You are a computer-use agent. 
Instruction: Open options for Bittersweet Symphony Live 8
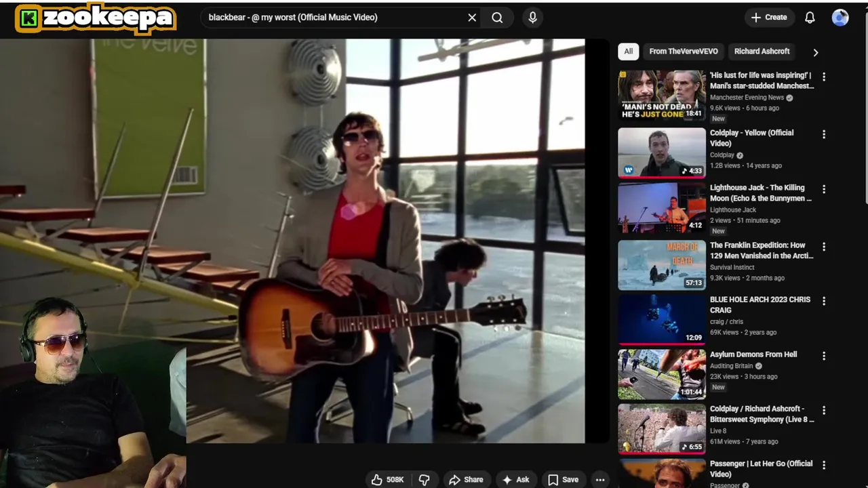pyautogui.click(x=824, y=411)
